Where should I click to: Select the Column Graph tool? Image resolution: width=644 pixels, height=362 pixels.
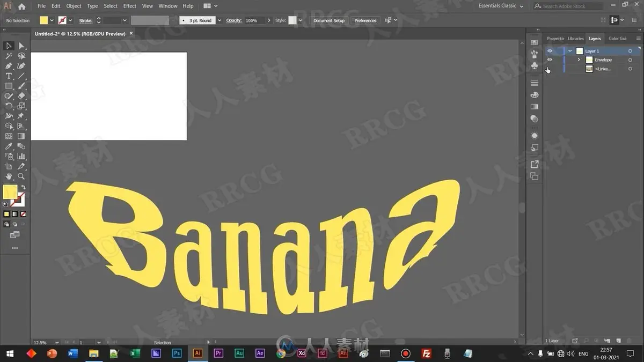point(21,156)
